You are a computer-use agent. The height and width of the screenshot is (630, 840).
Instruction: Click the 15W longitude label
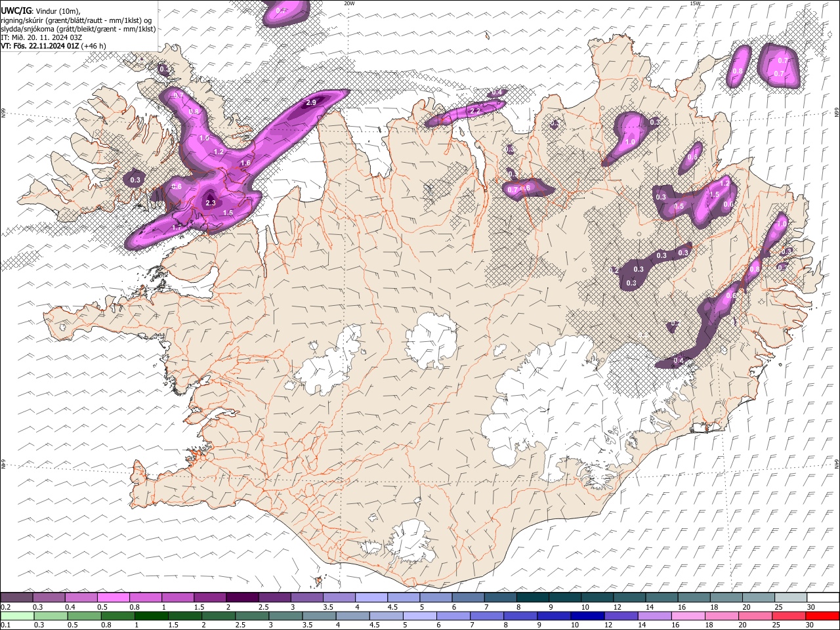tap(696, 3)
